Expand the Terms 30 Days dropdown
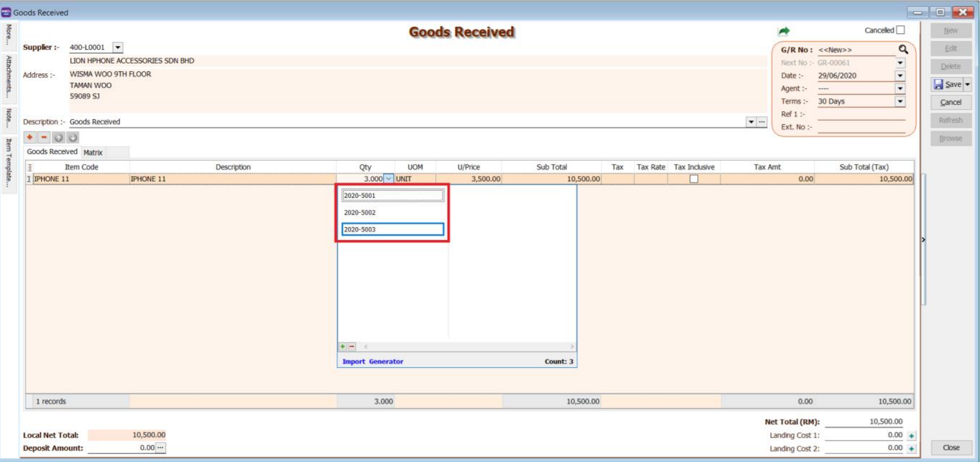The height and width of the screenshot is (462, 980). (900, 101)
